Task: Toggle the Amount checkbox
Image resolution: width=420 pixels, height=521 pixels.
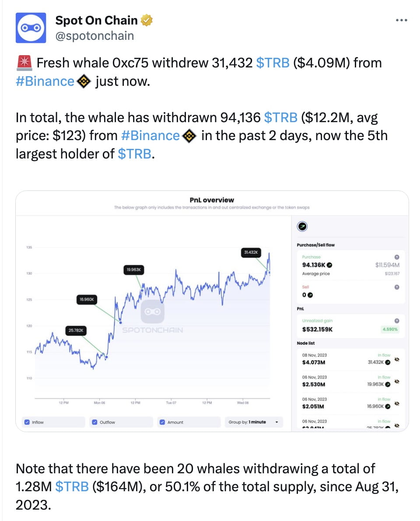Action: (x=163, y=422)
